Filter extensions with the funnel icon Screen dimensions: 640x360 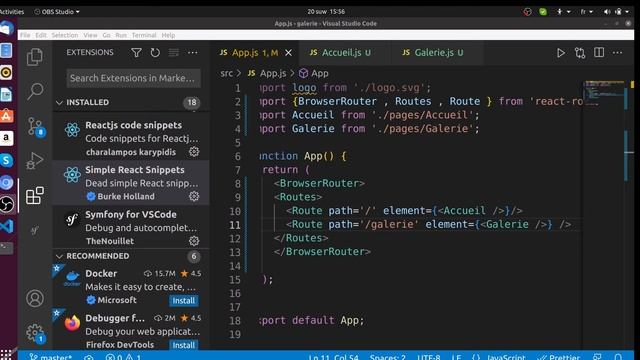[136, 53]
